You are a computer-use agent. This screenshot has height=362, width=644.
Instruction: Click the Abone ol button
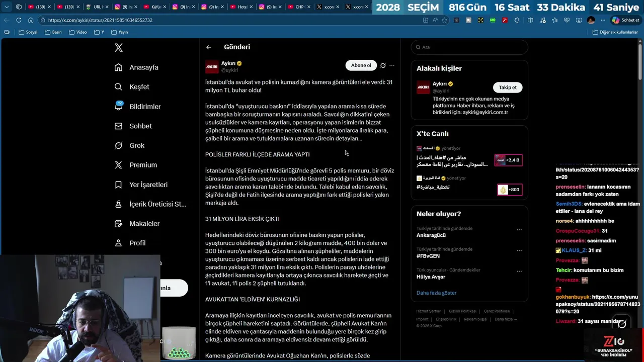pos(361,65)
